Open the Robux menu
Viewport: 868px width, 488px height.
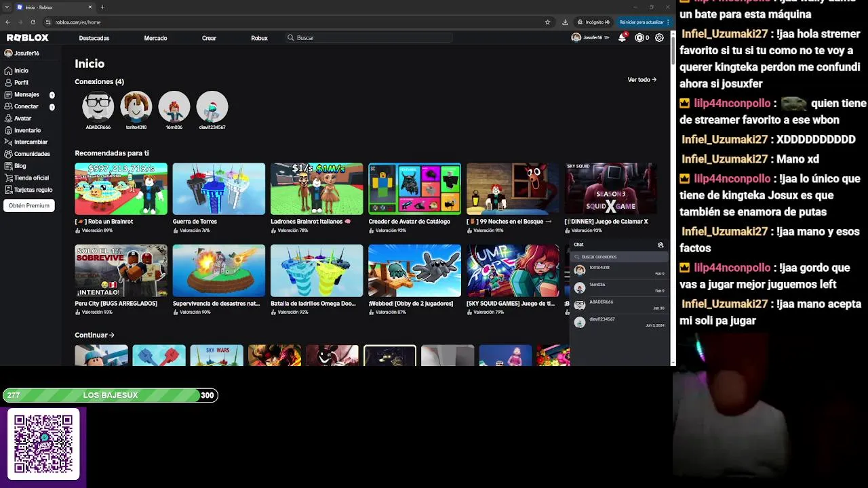pyautogui.click(x=259, y=38)
